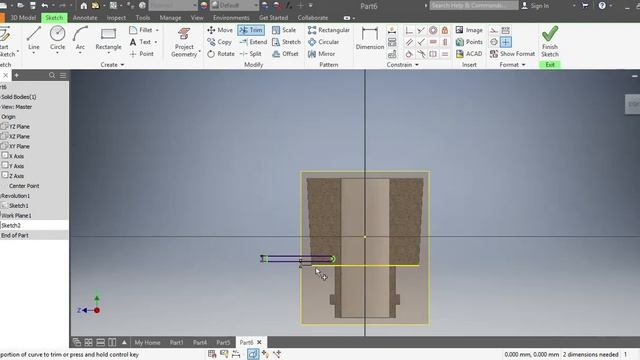Image resolution: width=640 pixels, height=360 pixels.
Task: Select the Circle sketch tool
Action: 57,38
